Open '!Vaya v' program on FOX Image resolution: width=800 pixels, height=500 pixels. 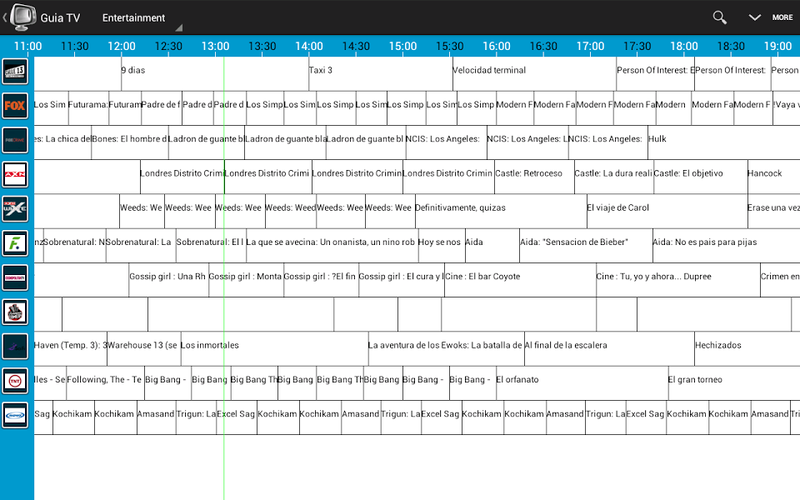click(786, 108)
